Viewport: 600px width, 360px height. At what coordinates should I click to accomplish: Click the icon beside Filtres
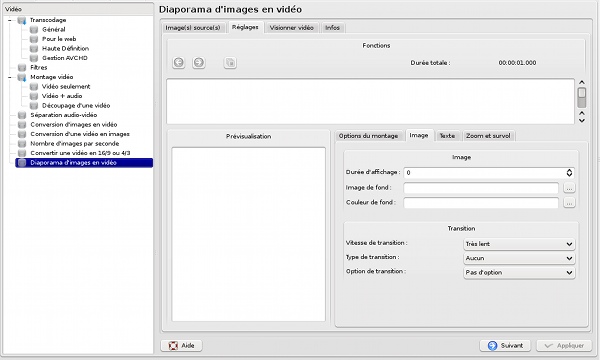click(22, 68)
